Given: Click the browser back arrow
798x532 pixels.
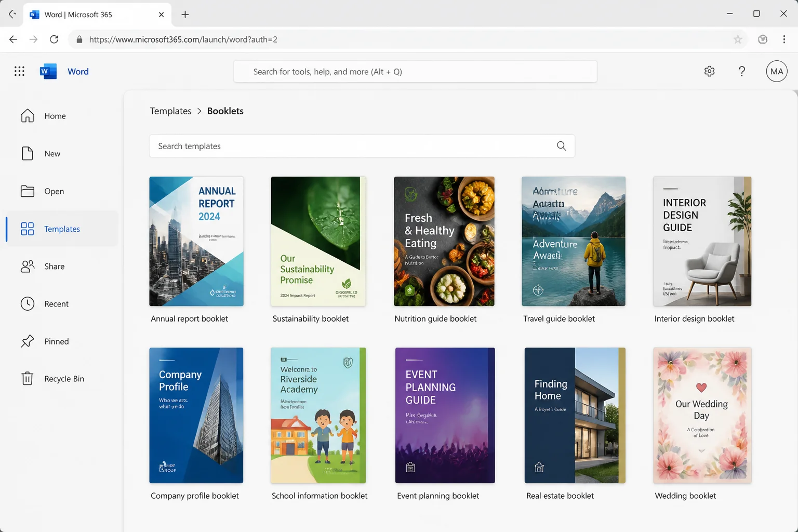Looking at the screenshot, I should click(x=14, y=39).
